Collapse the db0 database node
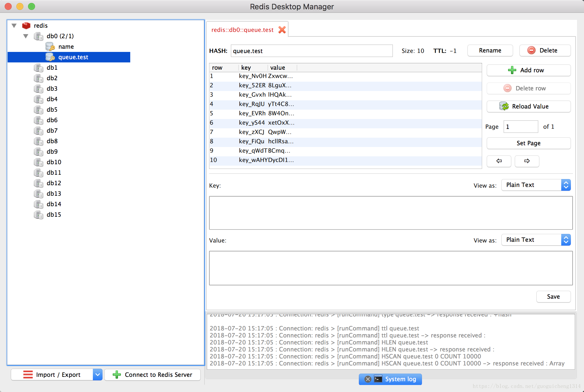The height and width of the screenshot is (392, 584). point(26,36)
